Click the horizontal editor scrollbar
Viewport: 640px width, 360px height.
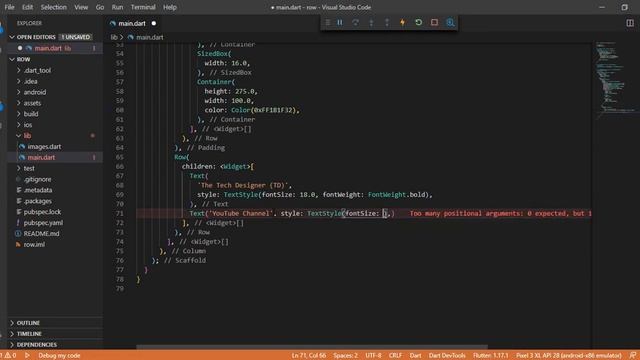312,347
